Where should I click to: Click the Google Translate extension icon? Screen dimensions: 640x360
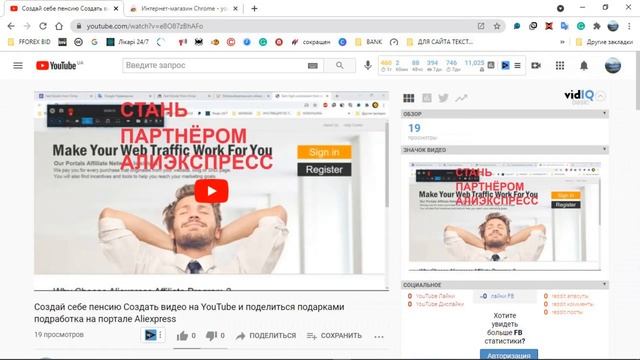[564, 26]
